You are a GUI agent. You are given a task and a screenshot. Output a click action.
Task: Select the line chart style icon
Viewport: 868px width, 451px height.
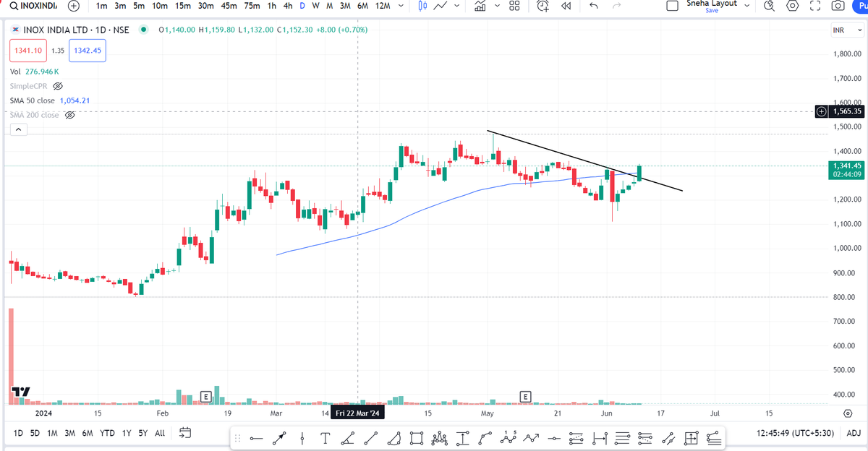tap(440, 6)
